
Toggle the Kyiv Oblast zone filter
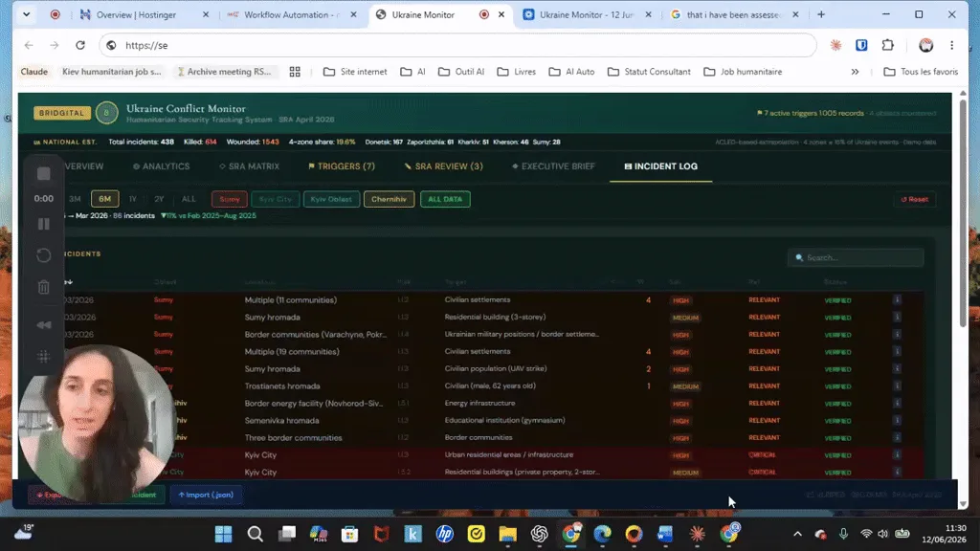click(331, 199)
